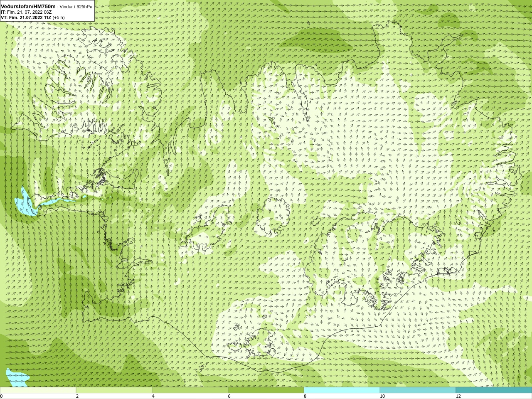Click the legend value 10

pos(382,396)
